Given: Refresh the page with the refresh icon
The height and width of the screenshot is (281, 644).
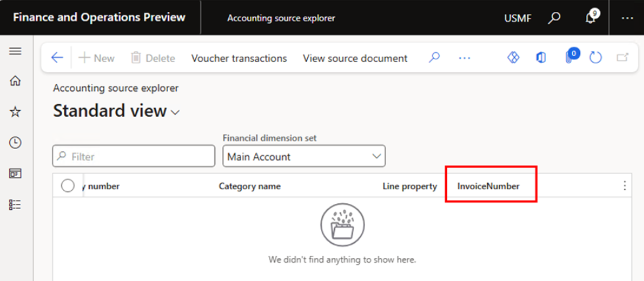Looking at the screenshot, I should [596, 58].
